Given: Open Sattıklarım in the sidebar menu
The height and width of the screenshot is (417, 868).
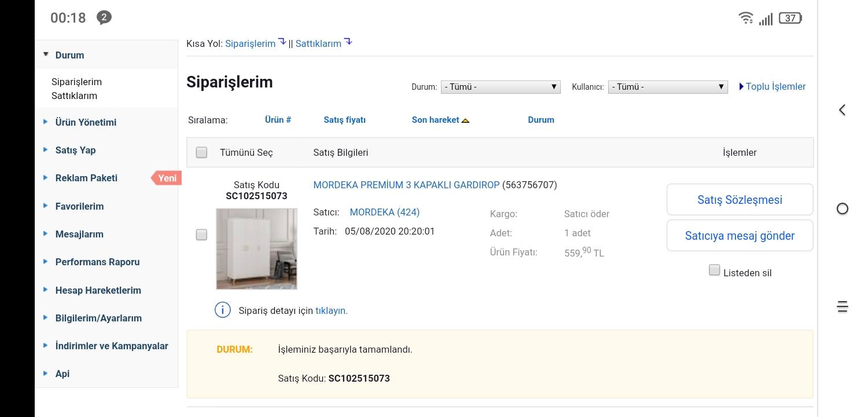Looking at the screenshot, I should click(74, 96).
